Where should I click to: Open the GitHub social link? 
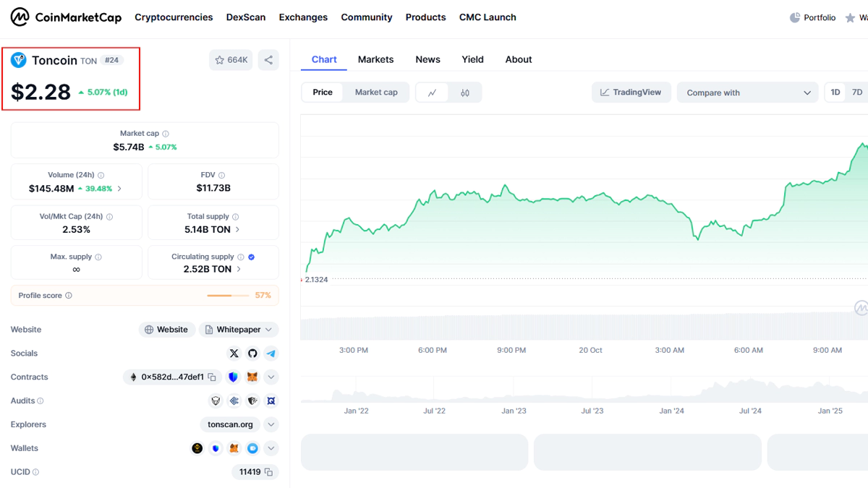pos(252,354)
